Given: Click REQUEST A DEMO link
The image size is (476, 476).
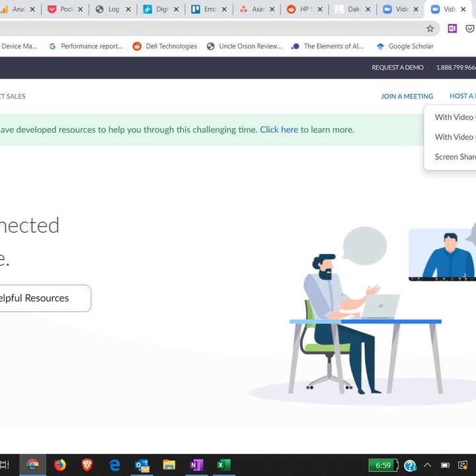Looking at the screenshot, I should [x=397, y=67].
